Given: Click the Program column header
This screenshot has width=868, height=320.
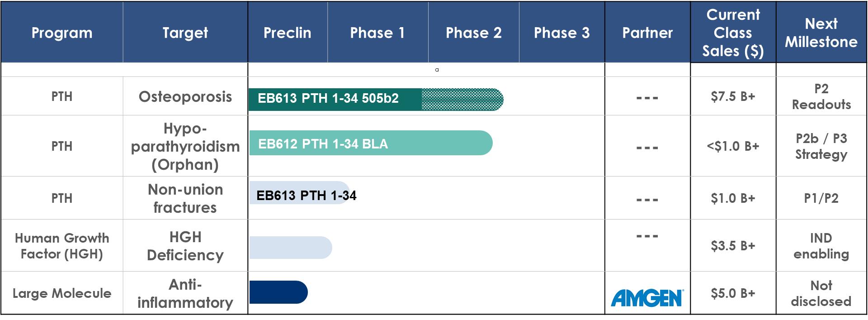Looking at the screenshot, I should tap(62, 33).
